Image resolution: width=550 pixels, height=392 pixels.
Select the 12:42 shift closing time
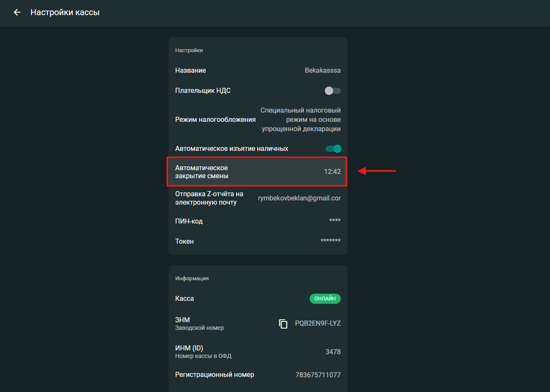[x=332, y=172]
